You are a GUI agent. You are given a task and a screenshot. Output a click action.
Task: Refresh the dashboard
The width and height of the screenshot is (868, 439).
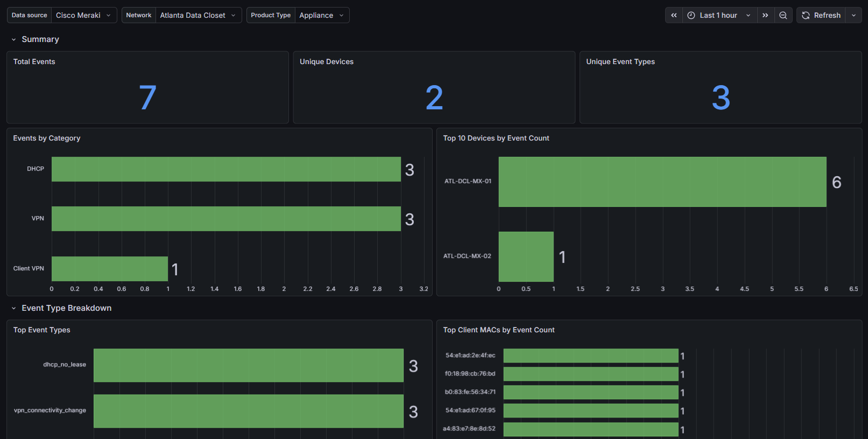tap(821, 15)
